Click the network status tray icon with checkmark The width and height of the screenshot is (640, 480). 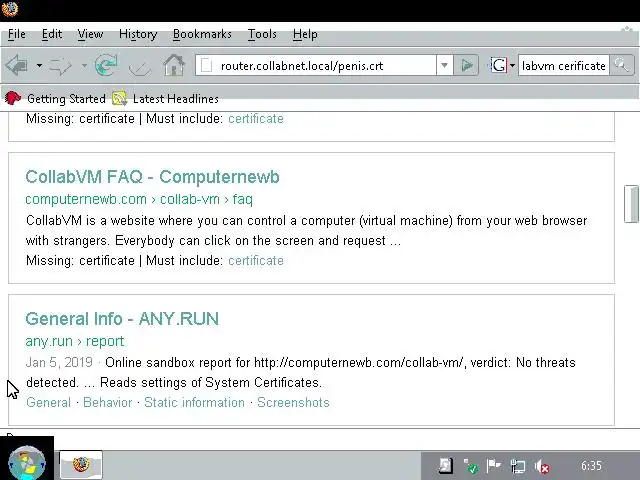point(471,466)
